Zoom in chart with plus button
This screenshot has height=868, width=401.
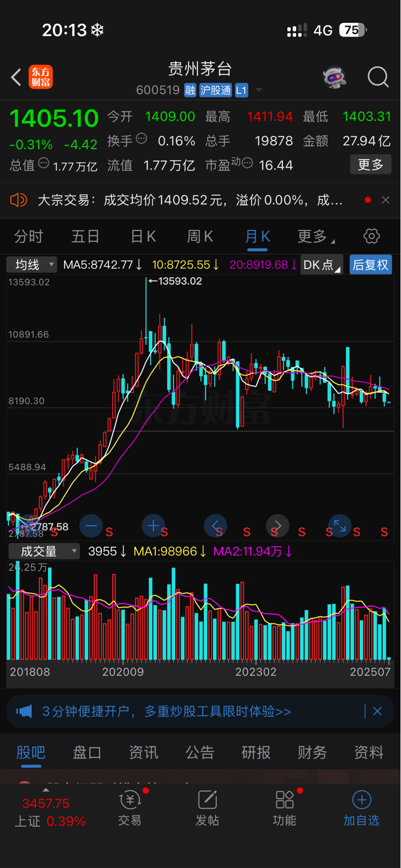153,526
